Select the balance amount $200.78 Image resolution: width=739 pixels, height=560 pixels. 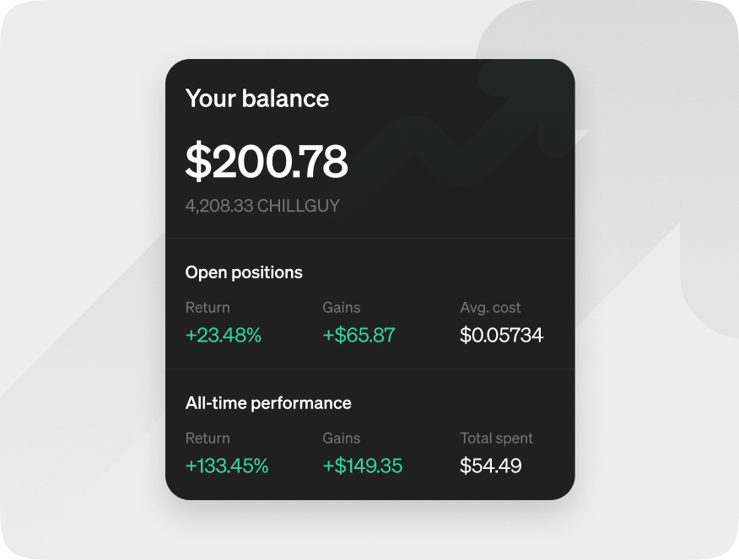267,161
